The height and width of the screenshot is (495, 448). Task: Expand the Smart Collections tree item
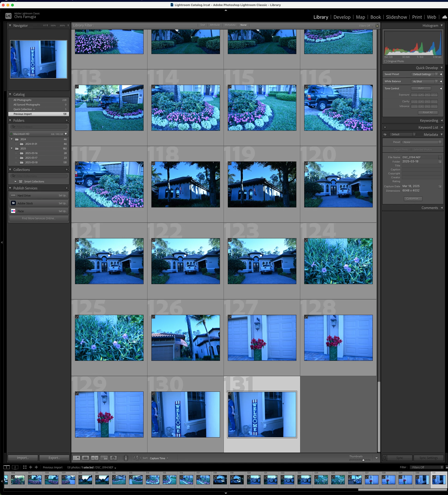[x=15, y=182]
